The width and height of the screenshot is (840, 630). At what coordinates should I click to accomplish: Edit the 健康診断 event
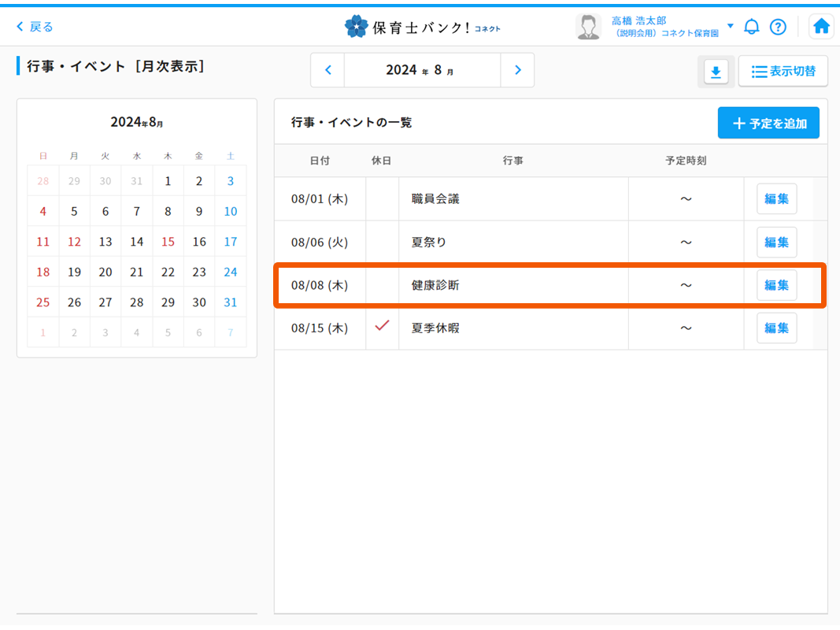tap(776, 285)
